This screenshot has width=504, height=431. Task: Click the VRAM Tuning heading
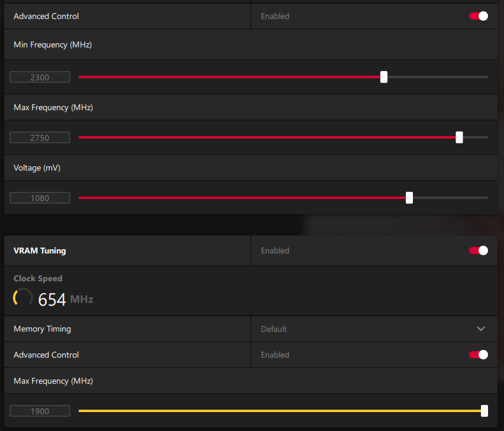pos(40,250)
